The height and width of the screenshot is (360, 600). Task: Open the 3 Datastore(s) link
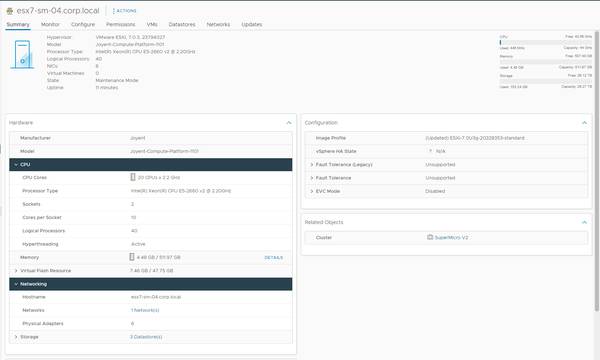pyautogui.click(x=146, y=337)
